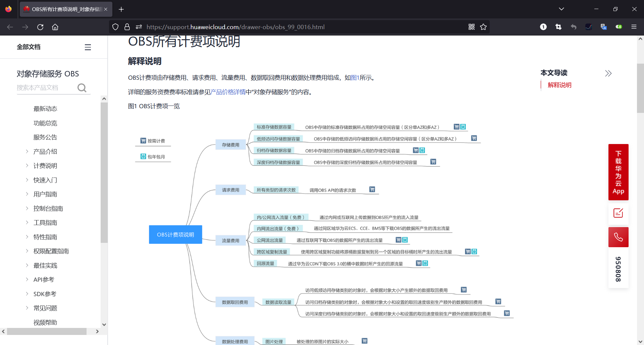Viewport: 644px width, 345px height.
Task: Click the permissions sliders icon in address bar
Action: [139, 27]
